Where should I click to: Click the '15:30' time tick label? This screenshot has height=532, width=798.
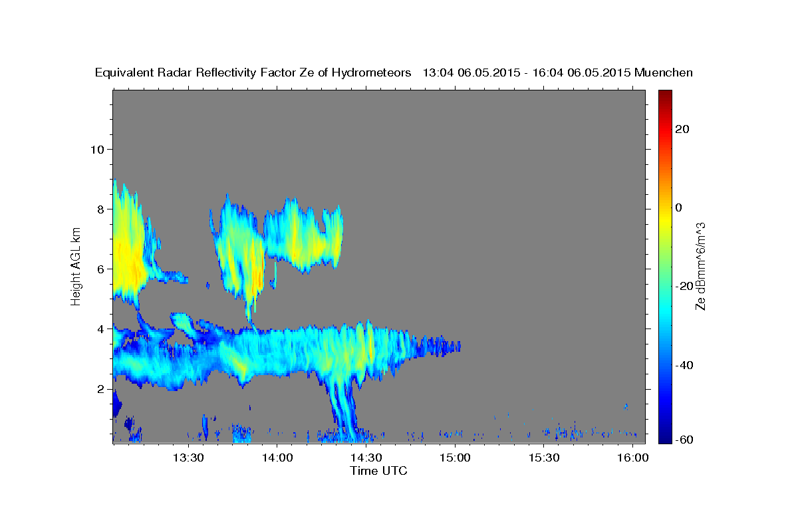(544, 458)
